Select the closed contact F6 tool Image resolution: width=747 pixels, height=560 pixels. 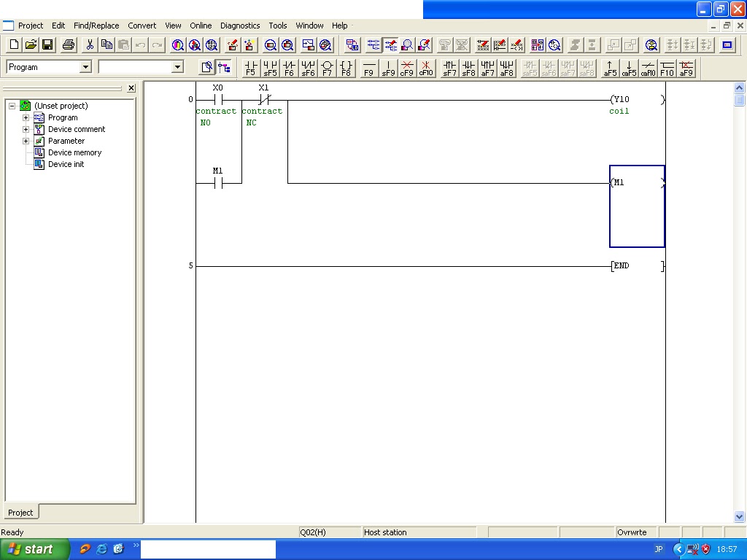pos(290,68)
